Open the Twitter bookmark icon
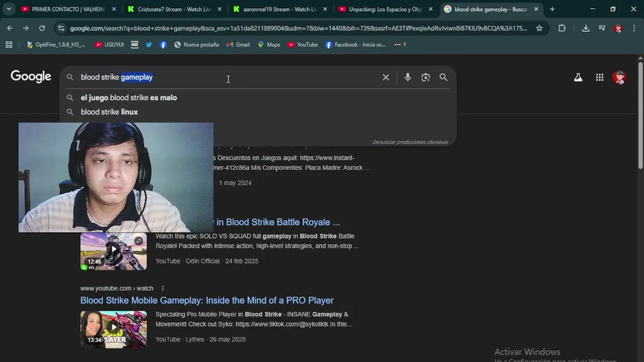 coord(149,45)
